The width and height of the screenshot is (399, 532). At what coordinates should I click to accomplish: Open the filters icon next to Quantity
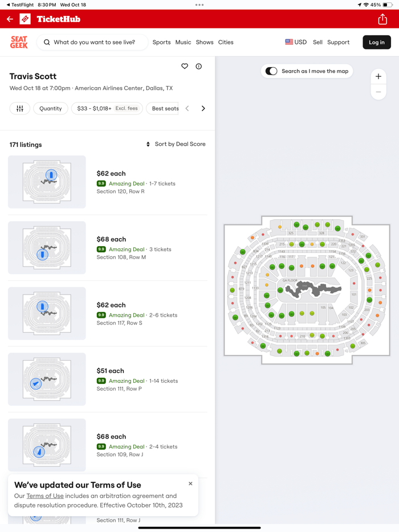(x=20, y=108)
